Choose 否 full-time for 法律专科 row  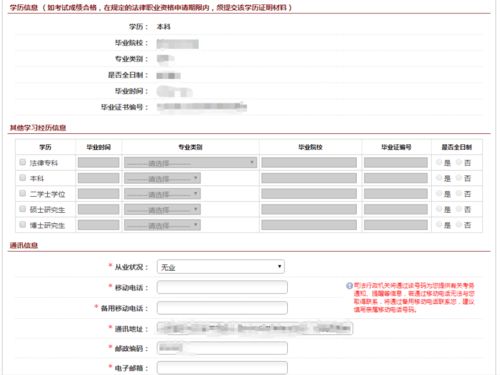pyautogui.click(x=459, y=162)
